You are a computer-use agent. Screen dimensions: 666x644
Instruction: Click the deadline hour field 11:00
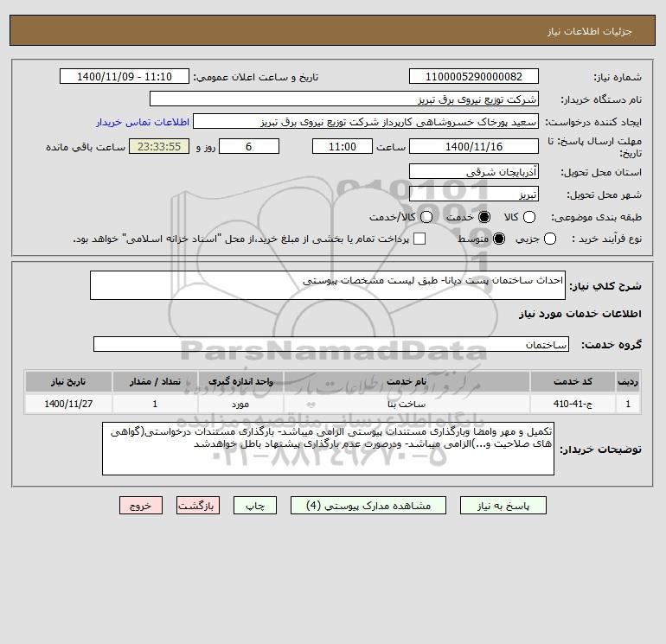(343, 146)
